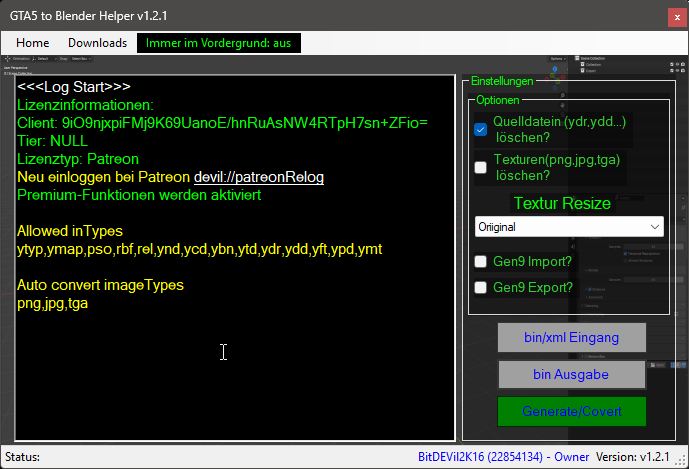This screenshot has width=689, height=469.
Task: Click the BitDEViL2K16 Owner link in status bar
Action: pyautogui.click(x=503, y=457)
